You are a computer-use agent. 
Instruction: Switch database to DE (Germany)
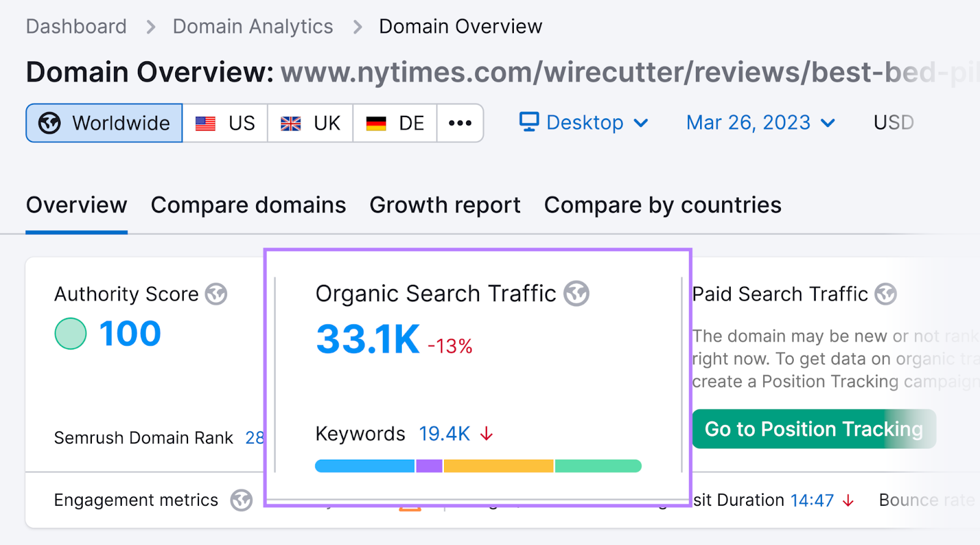tap(394, 123)
